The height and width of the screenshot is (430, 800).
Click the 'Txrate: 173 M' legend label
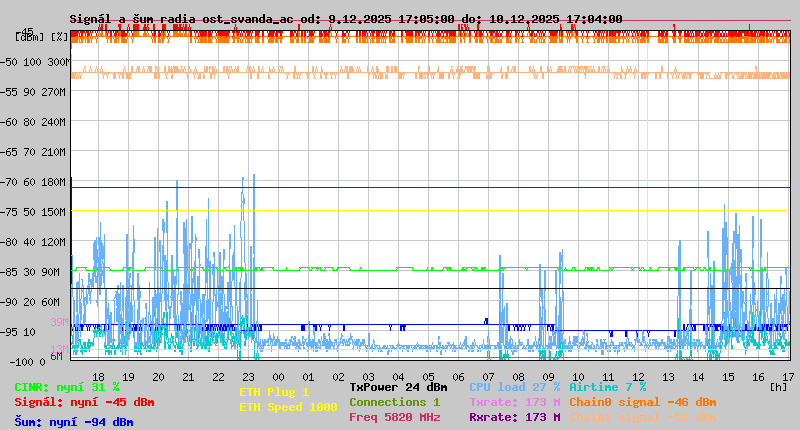[515, 402]
